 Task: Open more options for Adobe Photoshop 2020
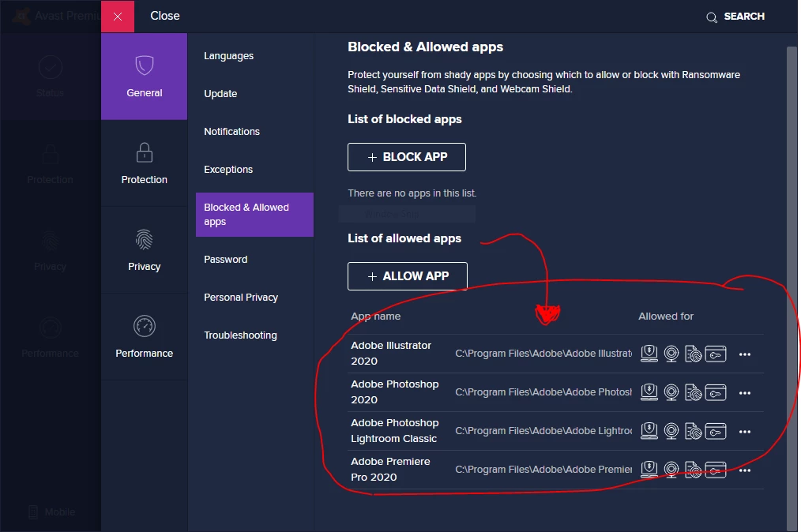pyautogui.click(x=745, y=393)
